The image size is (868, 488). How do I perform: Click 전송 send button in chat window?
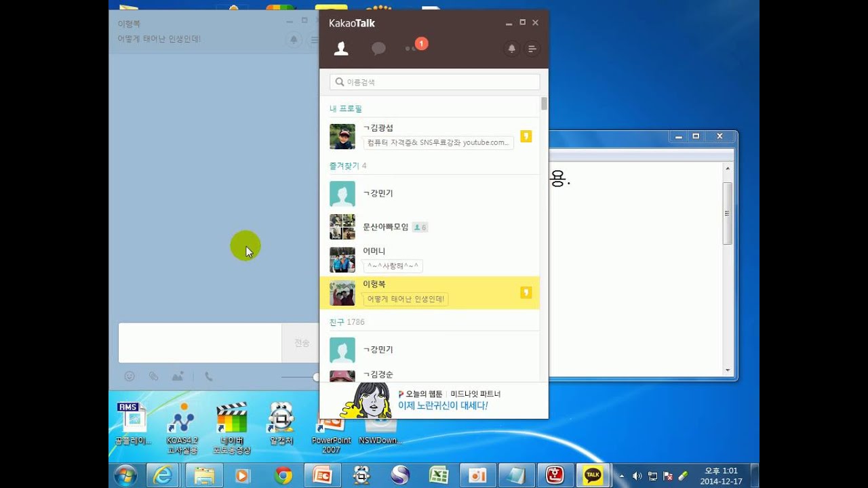click(x=301, y=343)
